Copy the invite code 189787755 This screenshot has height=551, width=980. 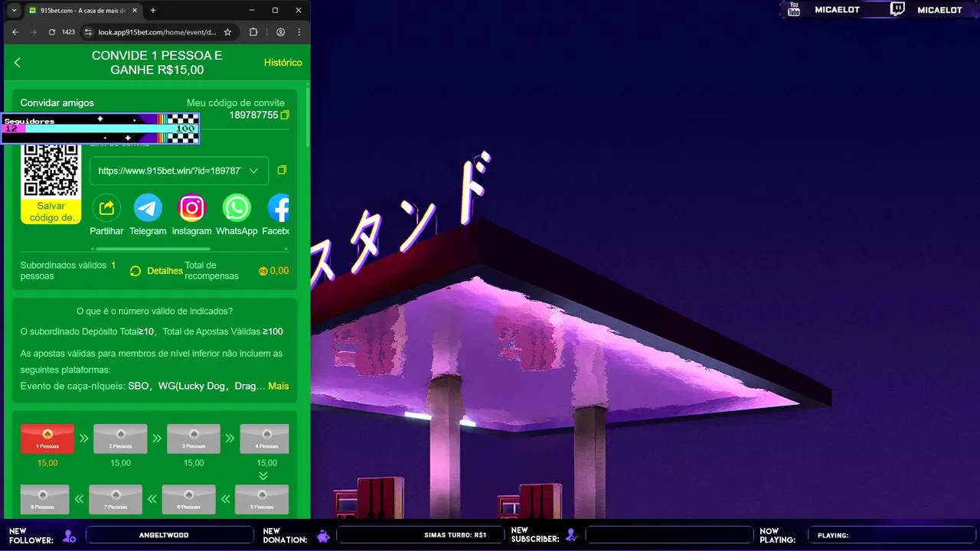coord(285,115)
